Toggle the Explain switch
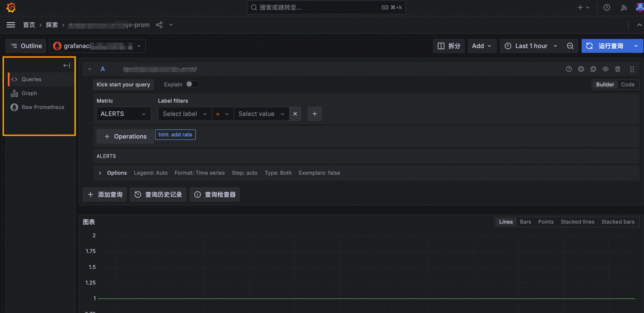Viewport: 644px width, 313px height. coord(192,84)
